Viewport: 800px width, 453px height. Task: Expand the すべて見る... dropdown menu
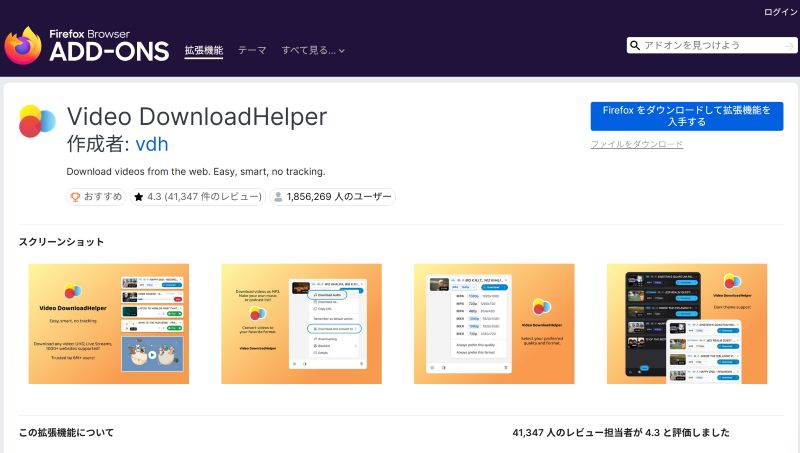click(x=313, y=51)
